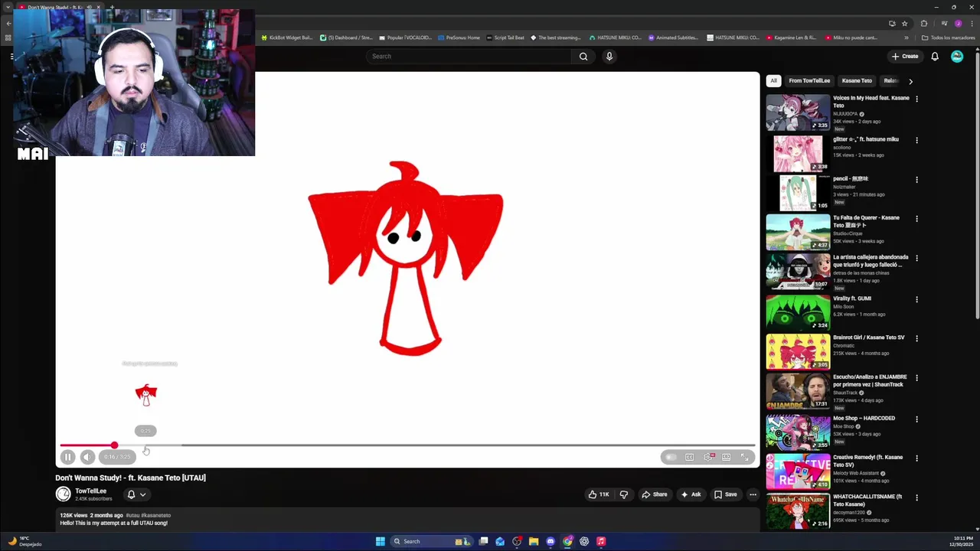Open Discord from the taskbar
This screenshot has width=980, height=551.
click(x=550, y=541)
